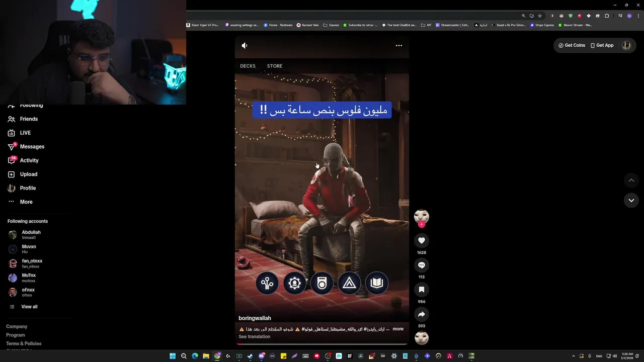Follow creator via red plus badge
Image resolution: width=644 pixels, height=362 pixels.
coord(422,224)
